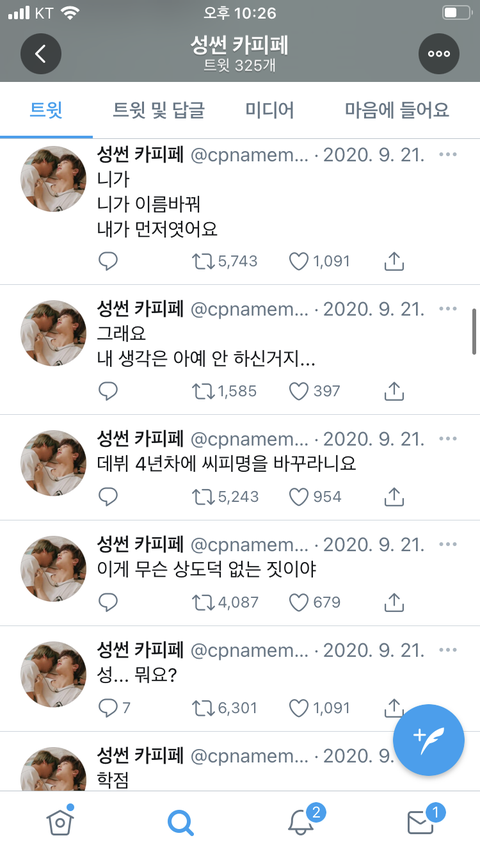Switch to the 트윗 및 답글 tab
Screen dimensions: 480x854
click(159, 111)
